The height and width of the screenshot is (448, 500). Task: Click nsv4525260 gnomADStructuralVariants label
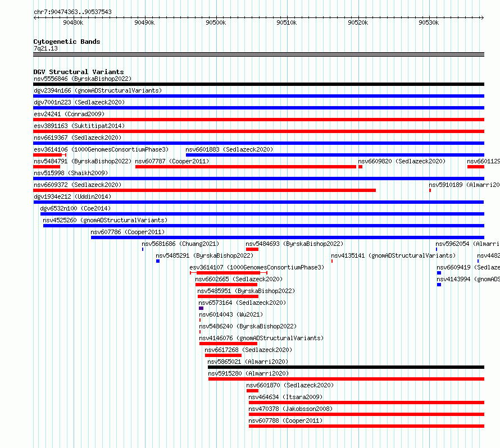tap(105, 220)
